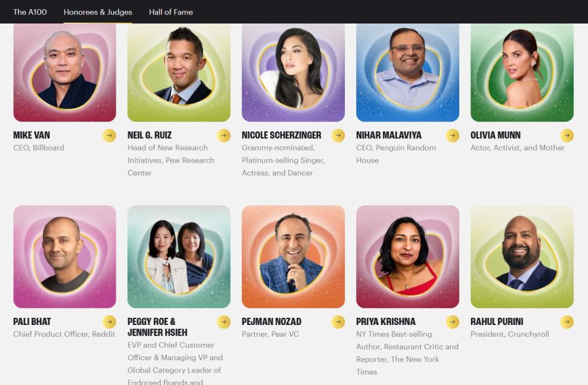Click Priya Krishna's portrait image
The height and width of the screenshot is (385, 588).
click(x=408, y=256)
